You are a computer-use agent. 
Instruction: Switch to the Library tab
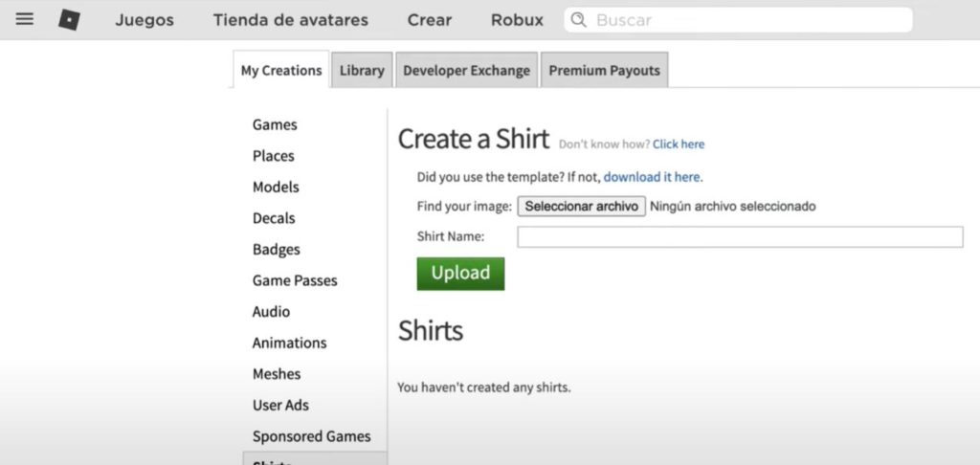[x=362, y=71]
